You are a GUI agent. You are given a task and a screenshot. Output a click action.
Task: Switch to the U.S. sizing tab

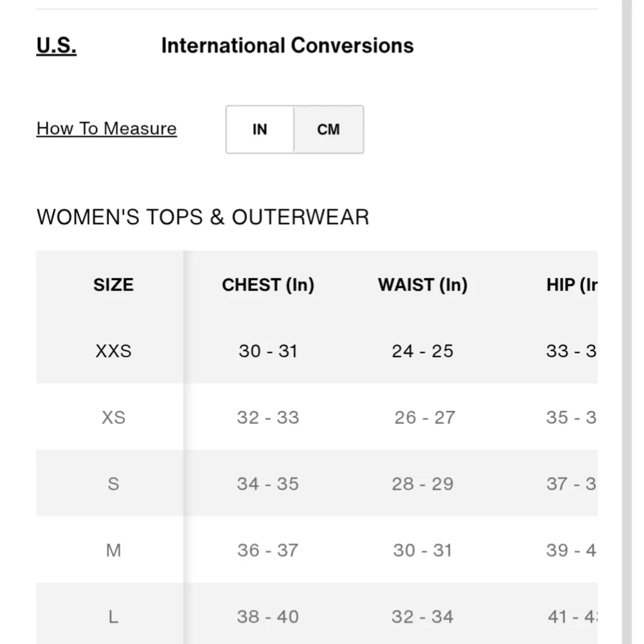[56, 45]
